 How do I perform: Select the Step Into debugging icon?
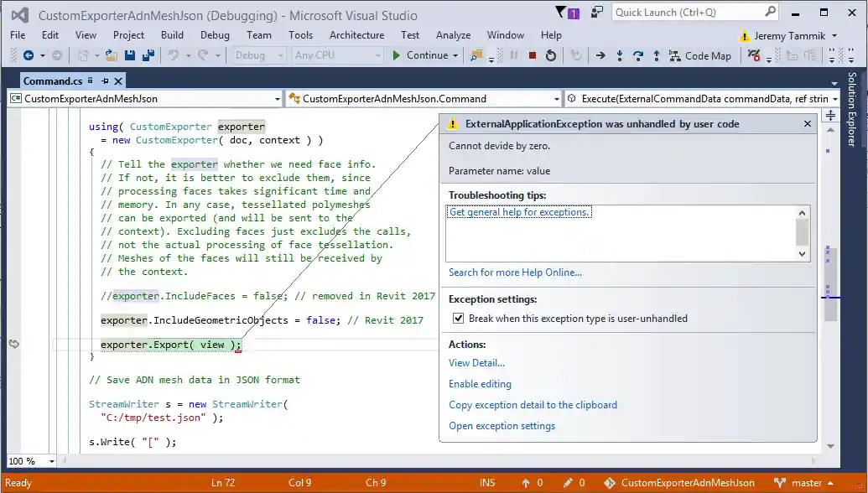pos(620,55)
